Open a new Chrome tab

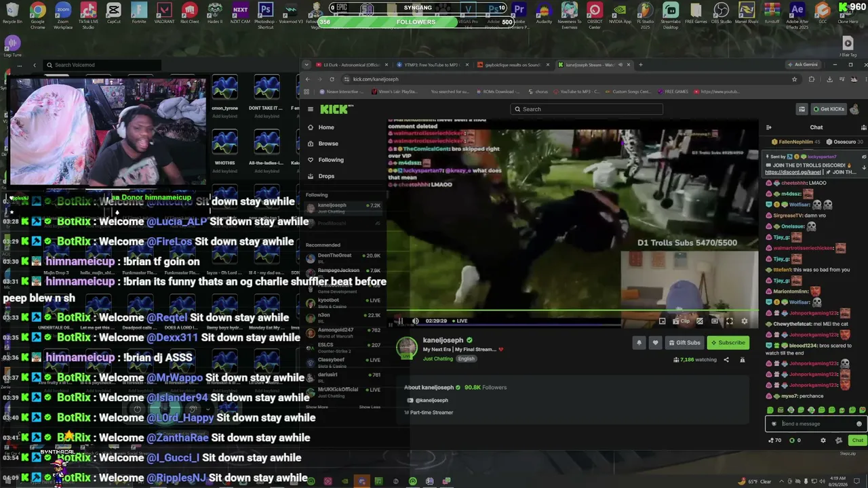click(641, 65)
